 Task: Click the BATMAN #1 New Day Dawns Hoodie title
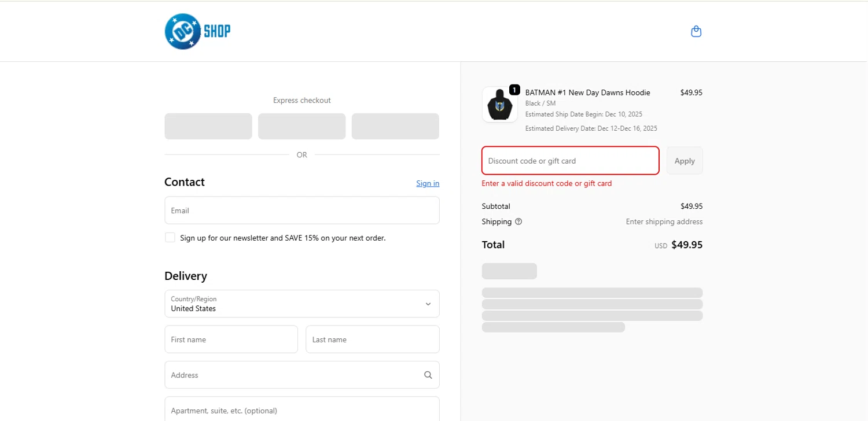coord(587,93)
